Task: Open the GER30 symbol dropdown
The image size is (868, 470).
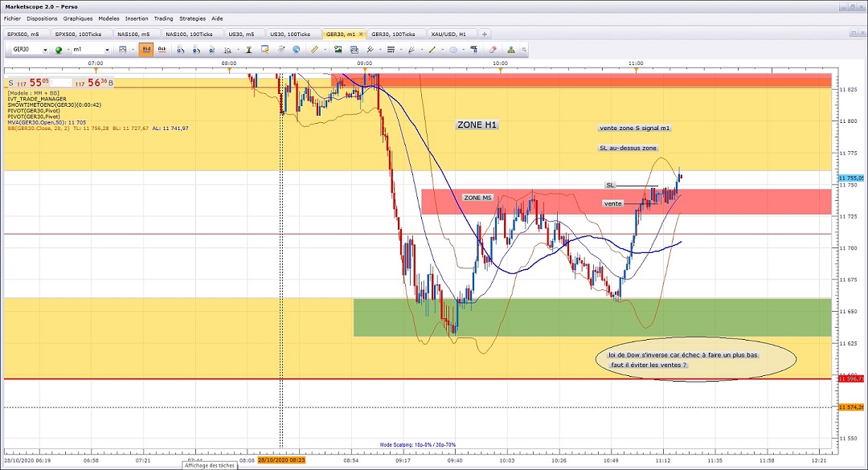Action: pos(45,51)
